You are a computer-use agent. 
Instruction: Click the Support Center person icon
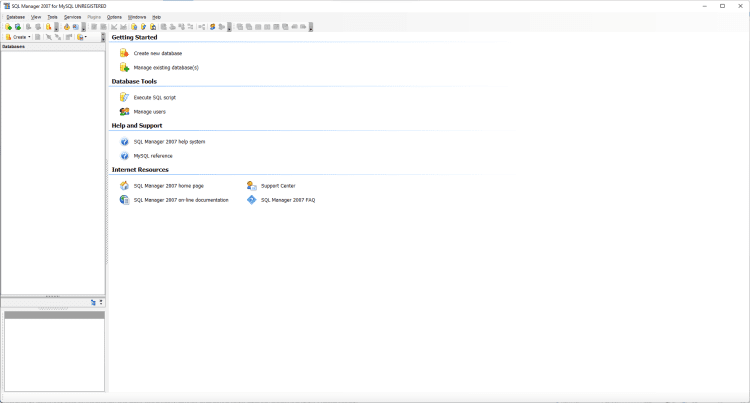252,185
